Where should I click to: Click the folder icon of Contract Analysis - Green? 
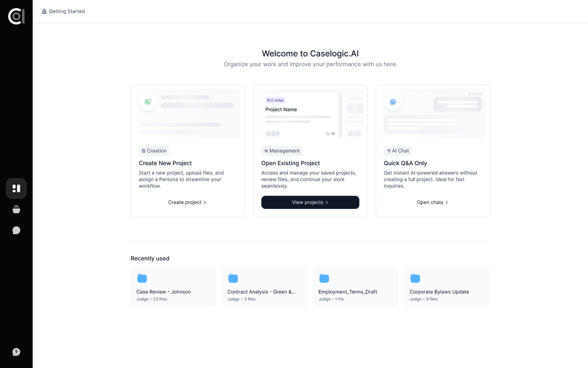tap(233, 278)
